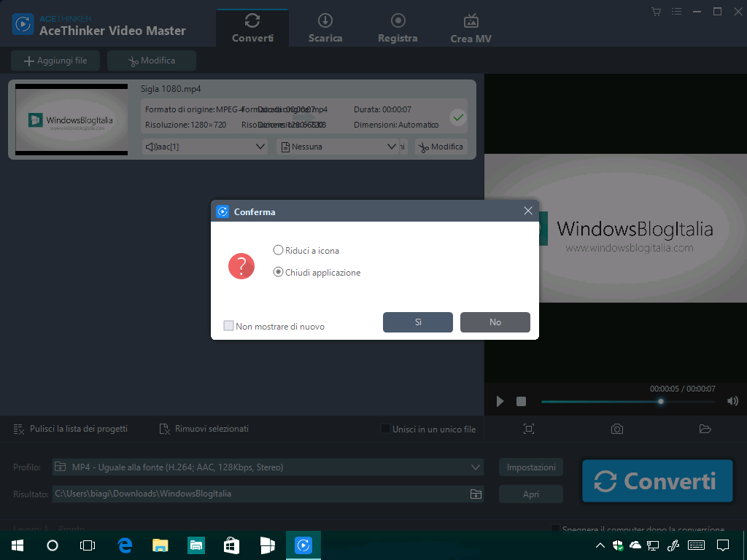The image size is (747, 560).
Task: Close the Conferma dialog
Action: coord(528,211)
